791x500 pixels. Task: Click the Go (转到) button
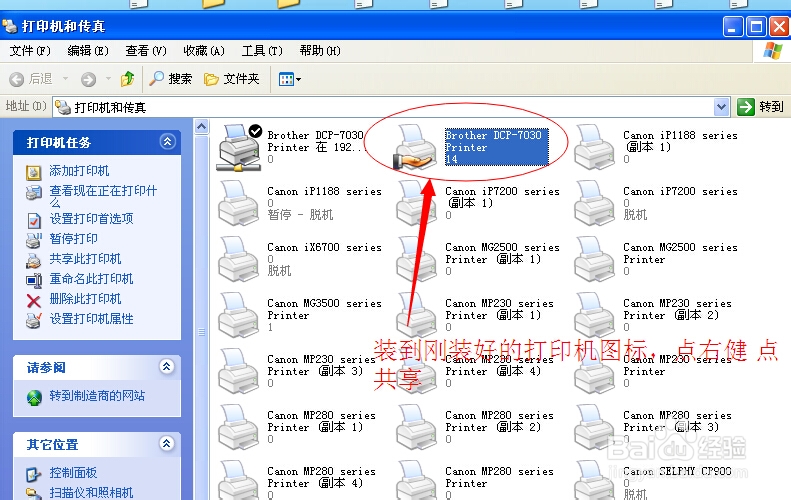pyautogui.click(x=760, y=107)
